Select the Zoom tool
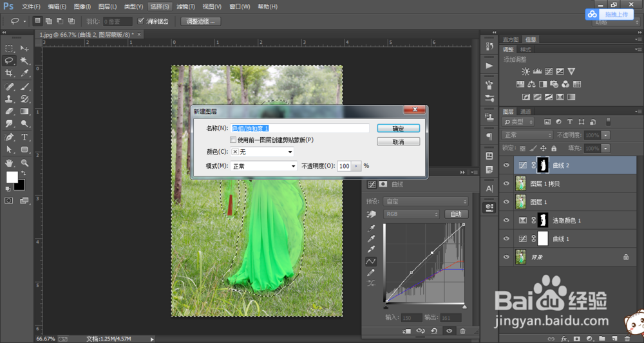The width and height of the screenshot is (644, 343). 24,162
